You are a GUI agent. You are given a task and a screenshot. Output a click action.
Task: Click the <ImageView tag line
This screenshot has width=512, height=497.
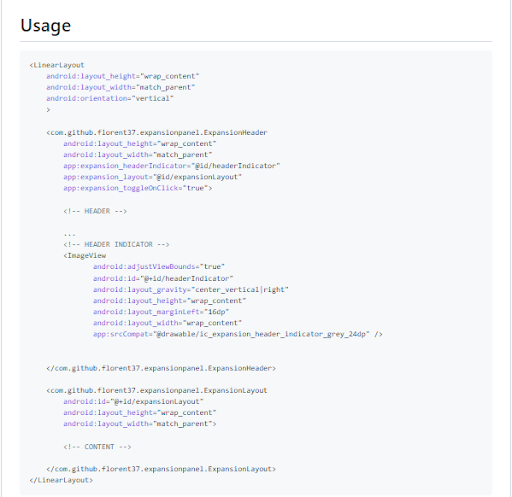(x=85, y=256)
